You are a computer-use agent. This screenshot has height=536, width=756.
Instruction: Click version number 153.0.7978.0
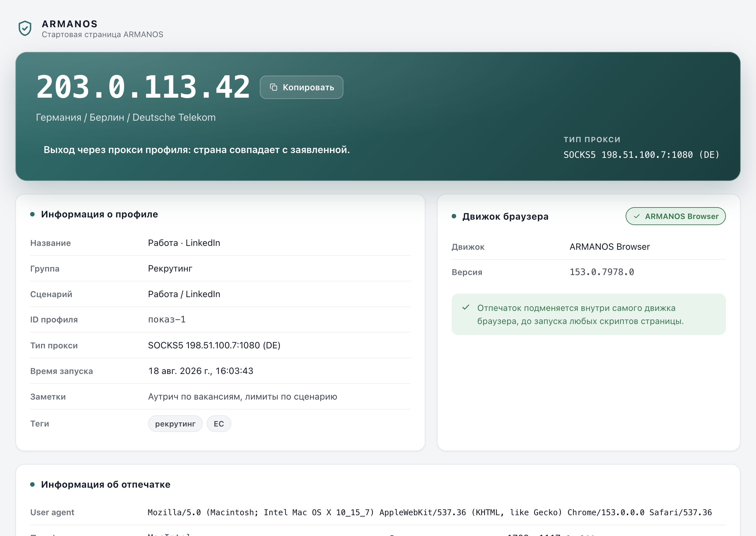pyautogui.click(x=602, y=272)
